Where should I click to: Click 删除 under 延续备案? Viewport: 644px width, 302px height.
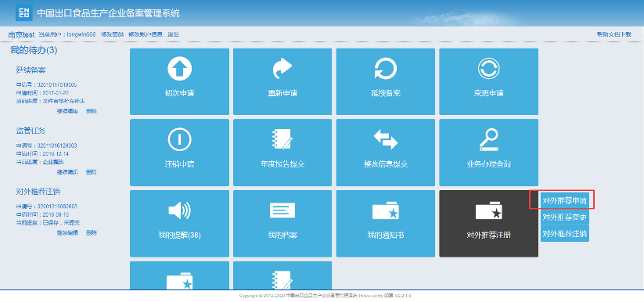(92, 111)
